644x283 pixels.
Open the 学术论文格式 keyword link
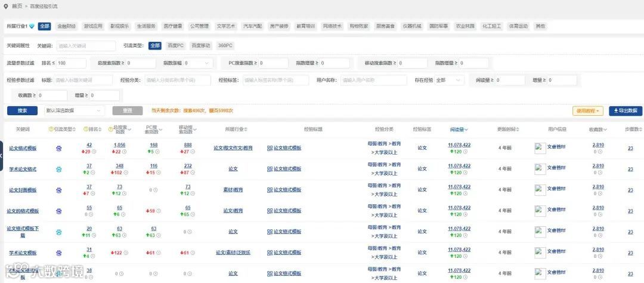23,169
